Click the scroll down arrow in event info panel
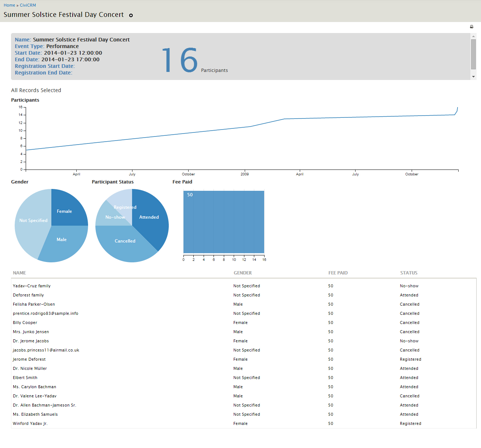This screenshot has width=481, height=448. (473, 77)
